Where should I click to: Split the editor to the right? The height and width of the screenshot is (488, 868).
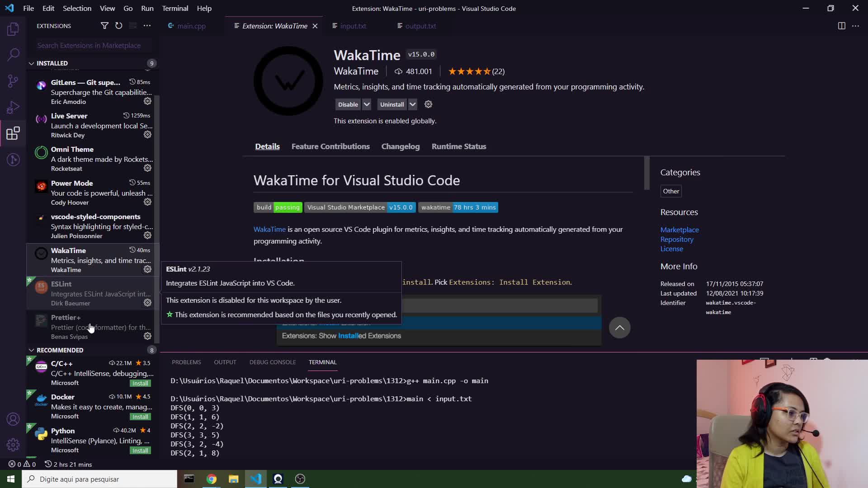(841, 26)
